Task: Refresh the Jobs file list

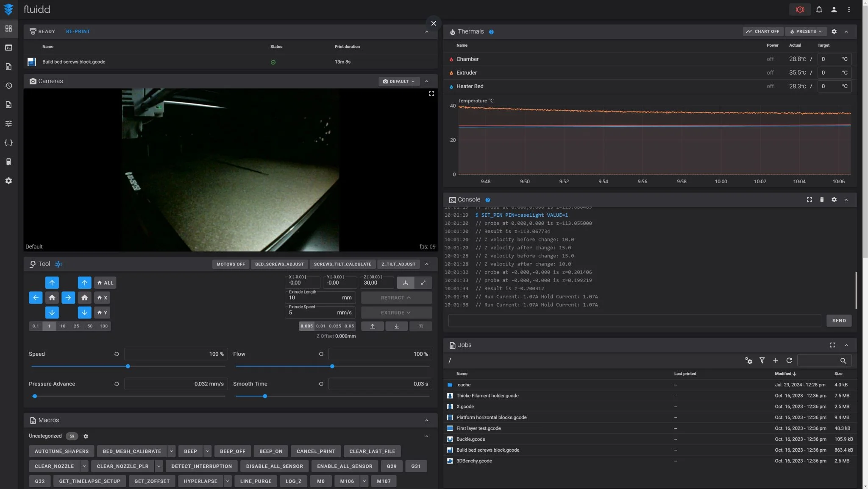Action: coord(789,360)
